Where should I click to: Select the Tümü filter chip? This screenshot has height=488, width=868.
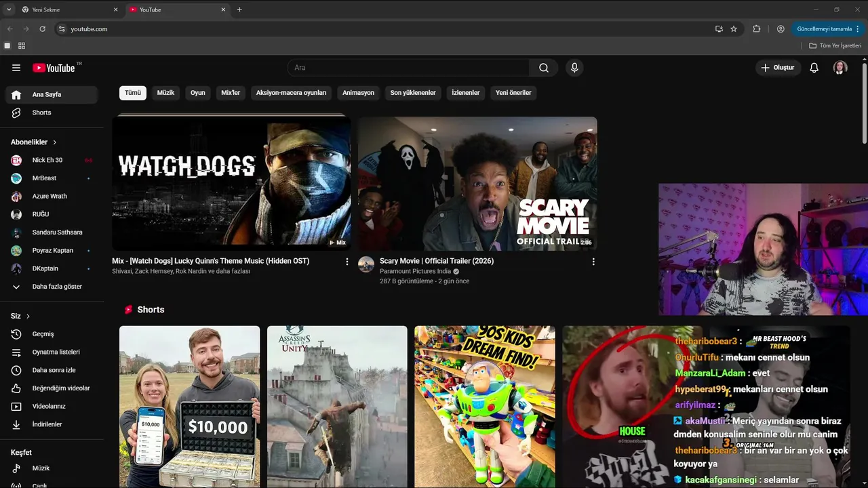[133, 93]
